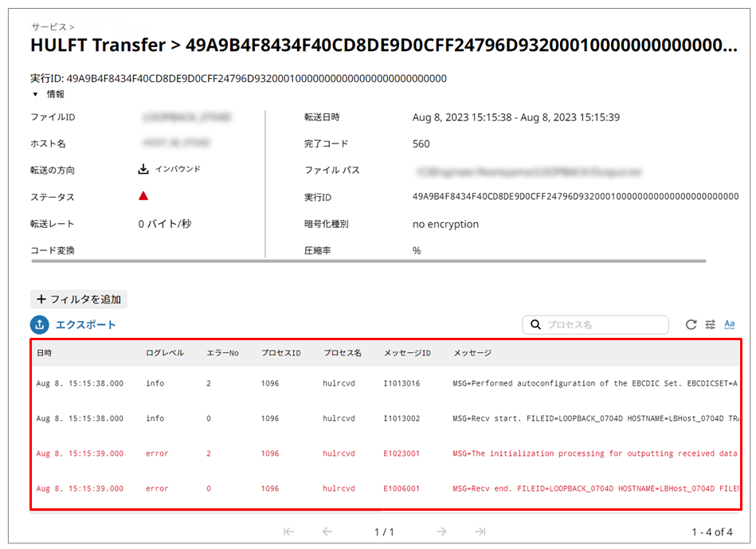This screenshot has height=549, width=756.
Task: Go to the first page of logs
Action: [288, 531]
